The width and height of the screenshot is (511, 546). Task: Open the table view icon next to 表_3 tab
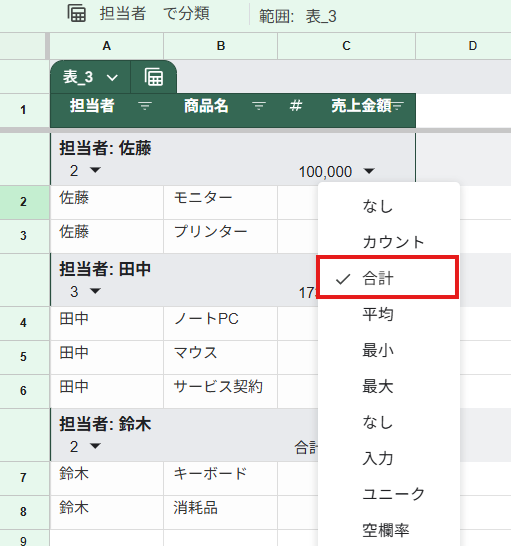[x=154, y=77]
